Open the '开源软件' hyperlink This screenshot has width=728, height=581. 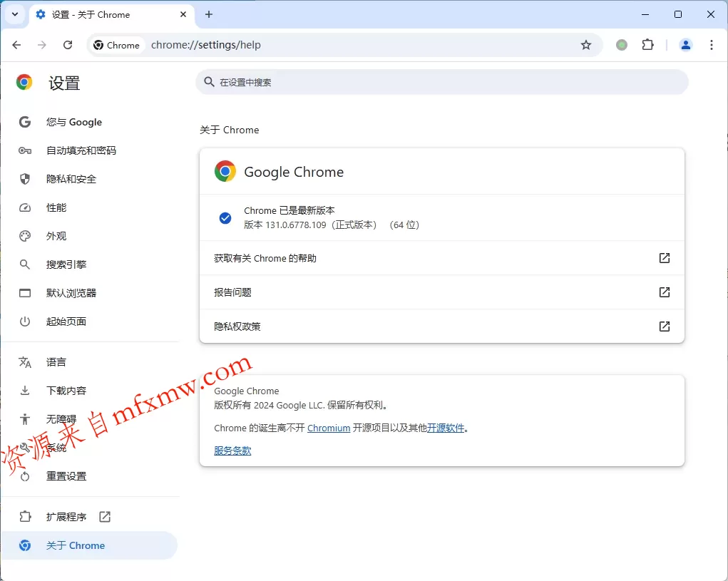click(446, 428)
